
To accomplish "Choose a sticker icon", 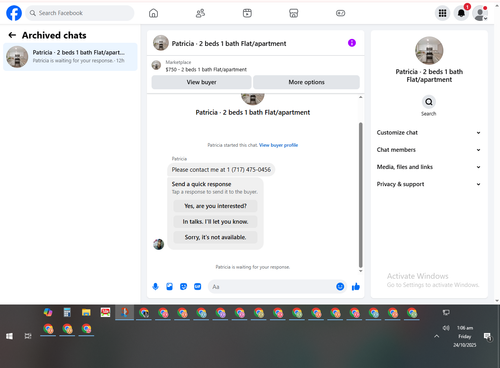I will (x=183, y=287).
